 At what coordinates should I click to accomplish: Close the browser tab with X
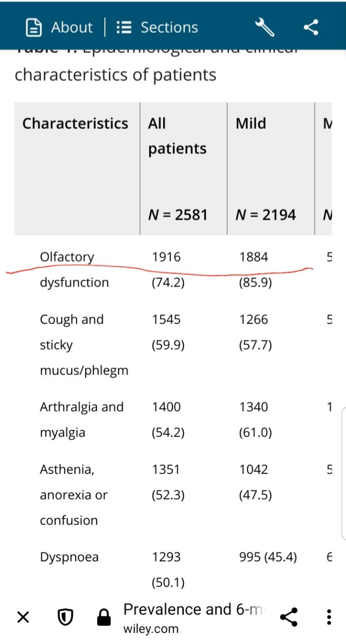(23, 617)
